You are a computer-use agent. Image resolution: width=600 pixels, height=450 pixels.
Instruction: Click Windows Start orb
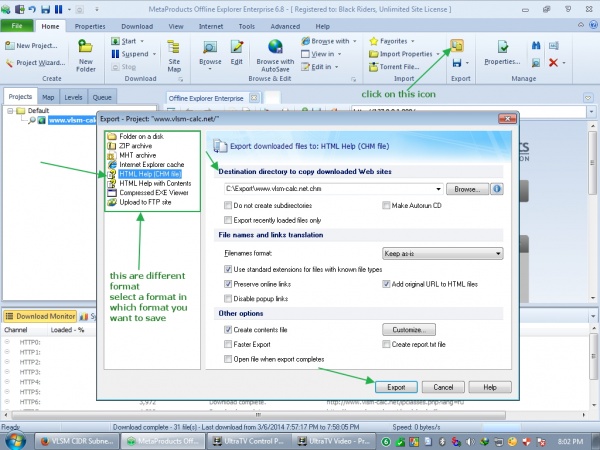pos(15,441)
